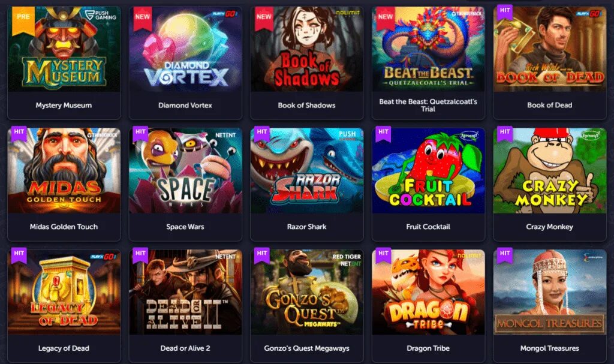Click the HIT badge on Mongol Treasures
The image size is (614, 364).
505,254
